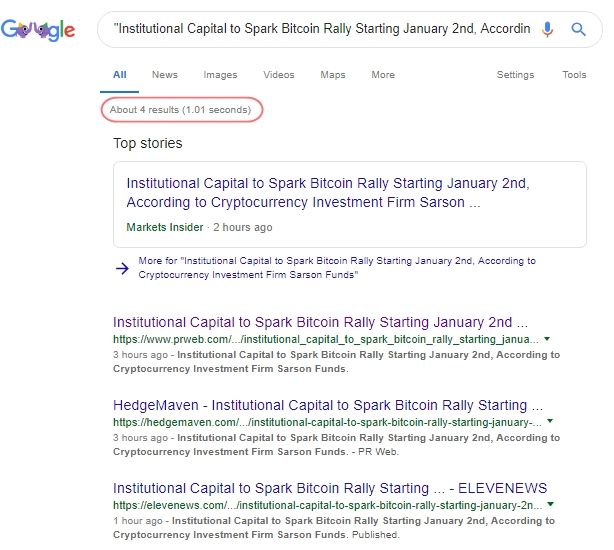Select the All results tab

click(120, 75)
